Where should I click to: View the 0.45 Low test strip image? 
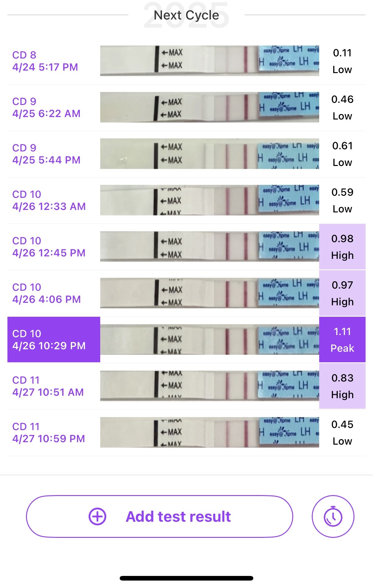209,433
